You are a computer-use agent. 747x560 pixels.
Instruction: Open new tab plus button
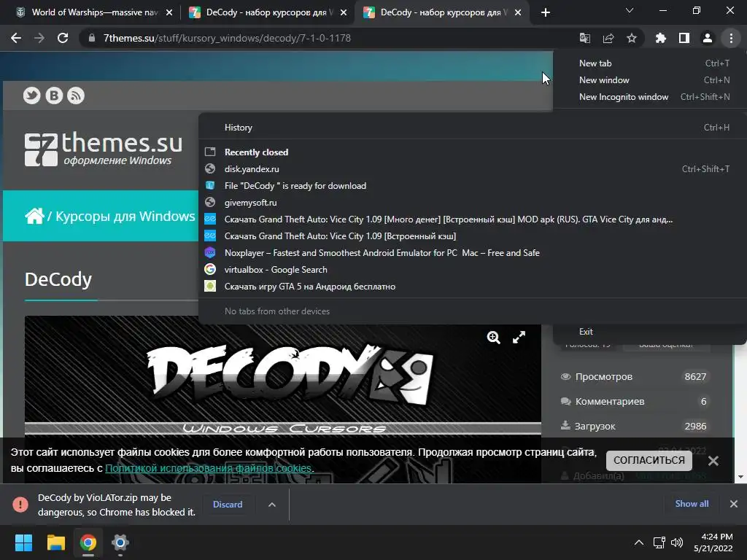[x=546, y=12]
